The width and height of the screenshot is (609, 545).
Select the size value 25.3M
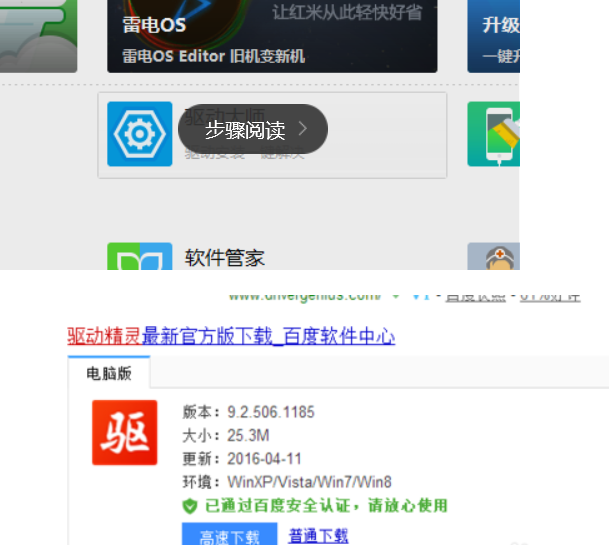[248, 435]
